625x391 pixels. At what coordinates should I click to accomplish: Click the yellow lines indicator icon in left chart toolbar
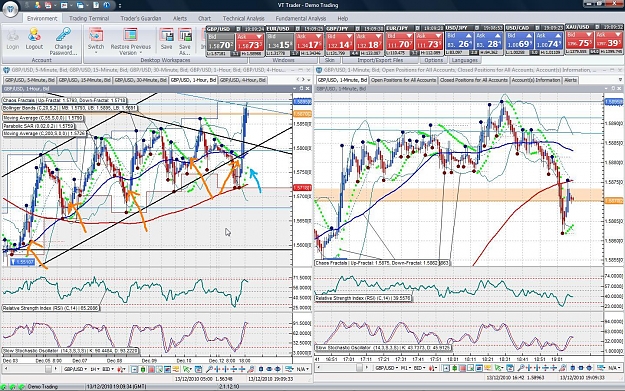pyautogui.click(x=175, y=369)
